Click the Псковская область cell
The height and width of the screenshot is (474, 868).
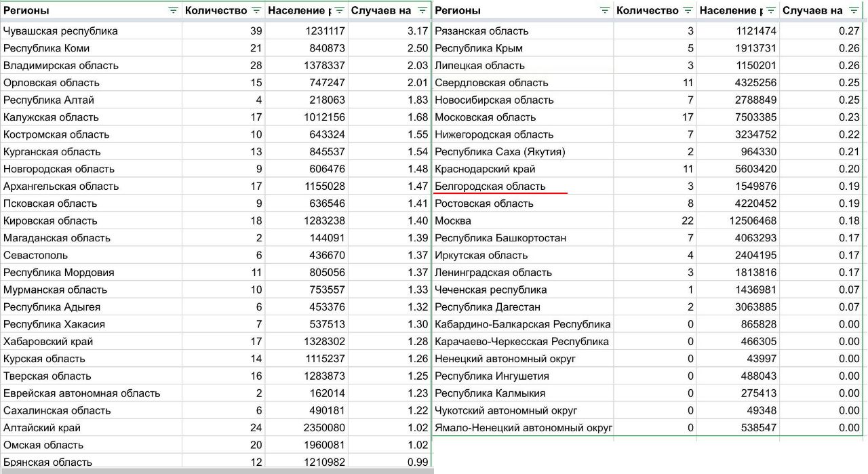[x=91, y=203]
